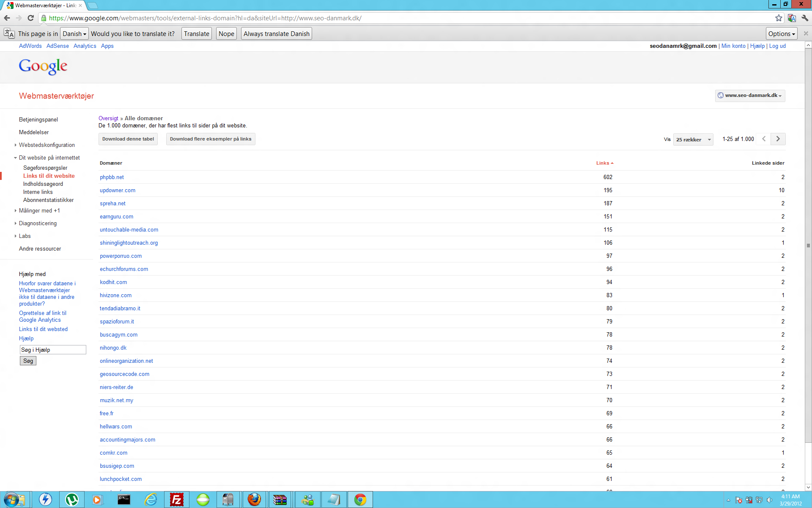Open the Danish language dropdown
The image size is (812, 508).
pyautogui.click(x=74, y=33)
